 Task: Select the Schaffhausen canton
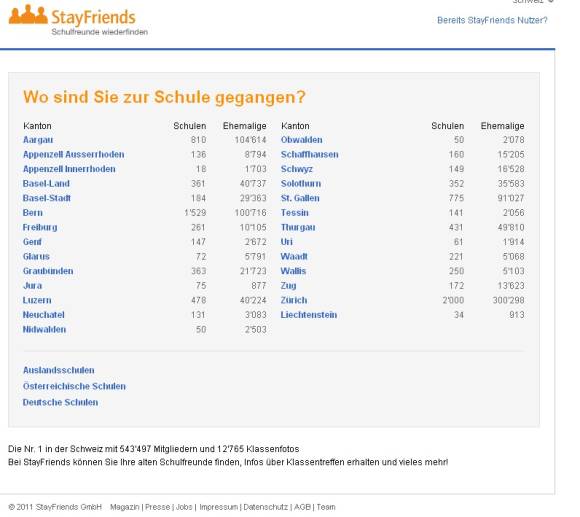pyautogui.click(x=310, y=155)
